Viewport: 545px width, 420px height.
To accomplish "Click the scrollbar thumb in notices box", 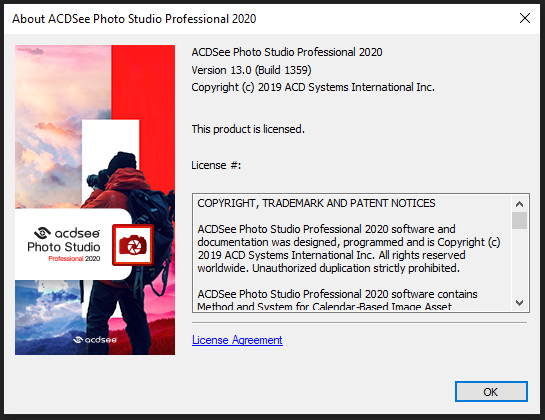I will pos(519,220).
